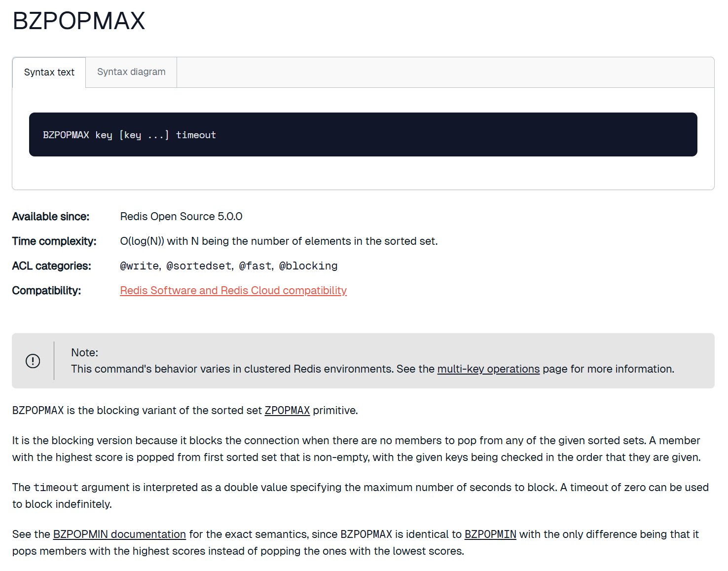Screen dimensions: 728x571
Task: Click the BZPOPMAX syntax code block
Action: [x=363, y=135]
